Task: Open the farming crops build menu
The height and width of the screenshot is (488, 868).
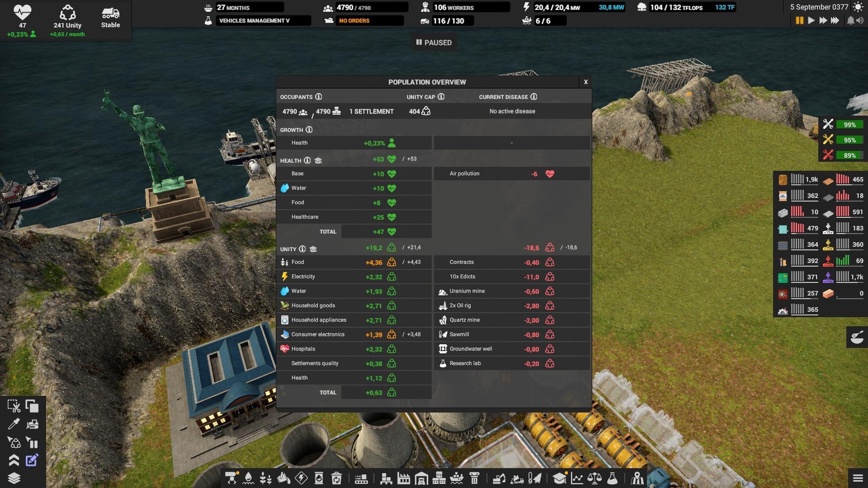Action: 266,478
